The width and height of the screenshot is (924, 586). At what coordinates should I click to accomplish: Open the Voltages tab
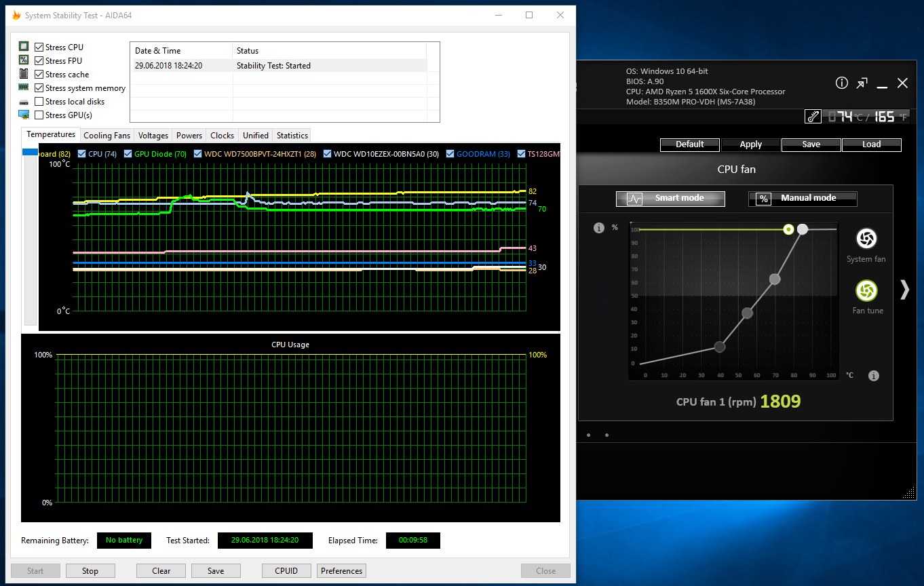153,136
